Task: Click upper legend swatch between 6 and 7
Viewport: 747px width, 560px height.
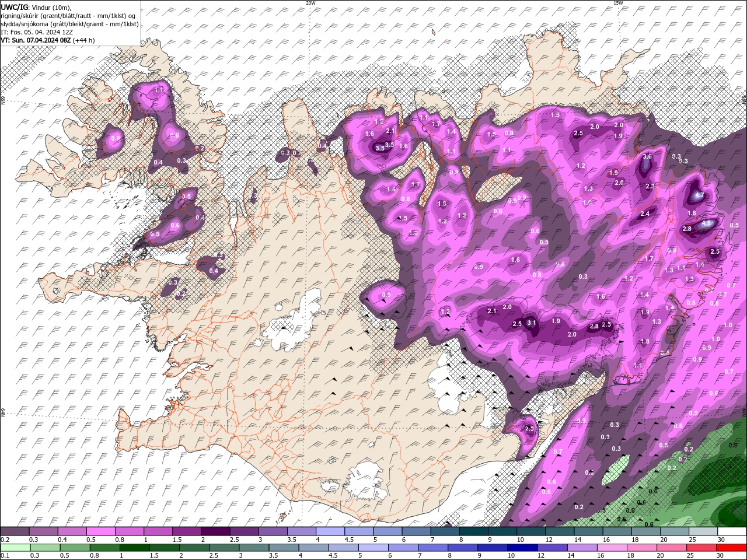Action: tap(416, 531)
